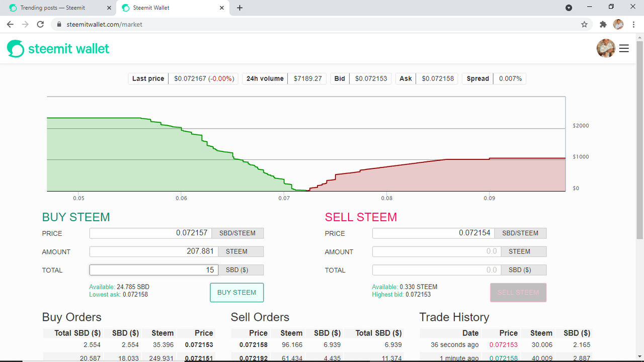Click the BUY STEEM button

tap(236, 293)
